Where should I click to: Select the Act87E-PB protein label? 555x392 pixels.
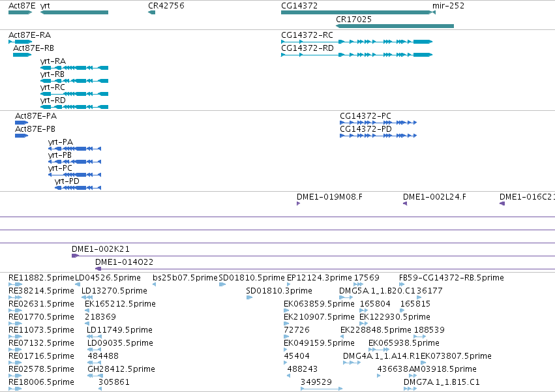pos(35,129)
